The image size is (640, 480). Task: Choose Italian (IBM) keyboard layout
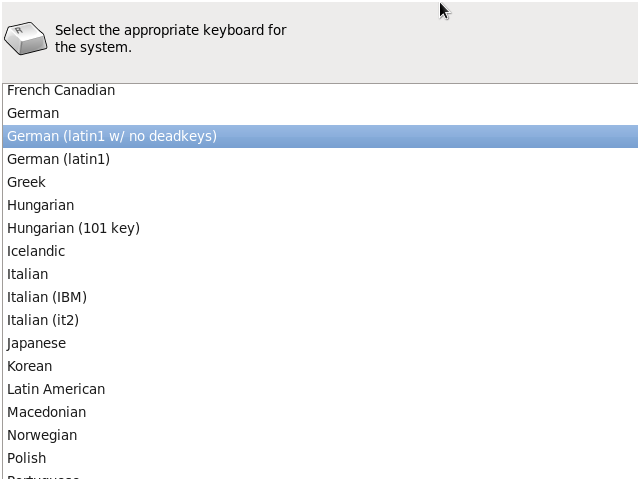coord(47,297)
